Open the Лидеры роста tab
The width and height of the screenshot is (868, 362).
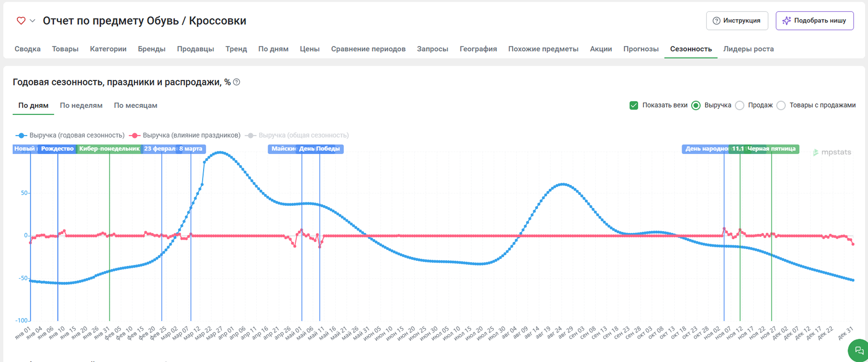point(748,49)
